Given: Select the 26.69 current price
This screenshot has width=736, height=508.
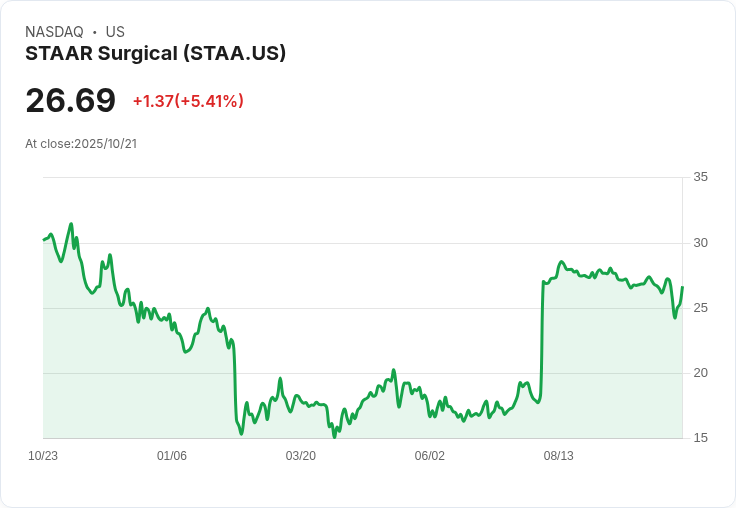Looking at the screenshot, I should coord(70,100).
